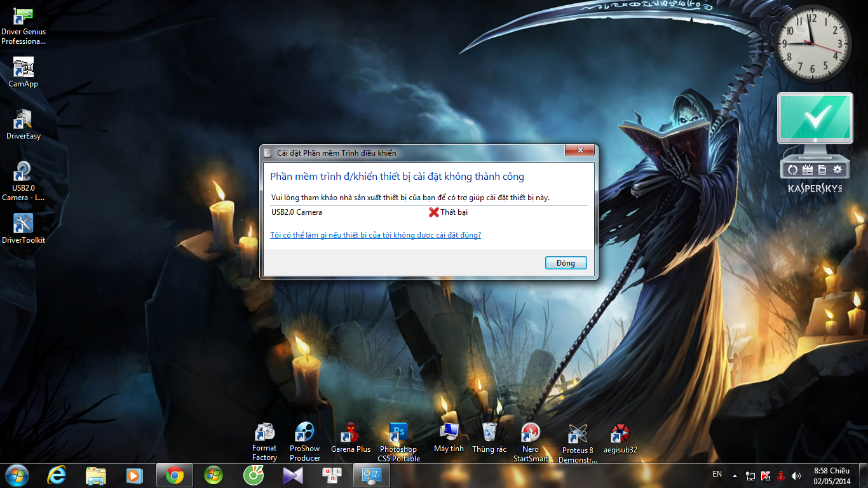
Task: Open the Kaspersky gadget reports icon
Action: [822, 170]
